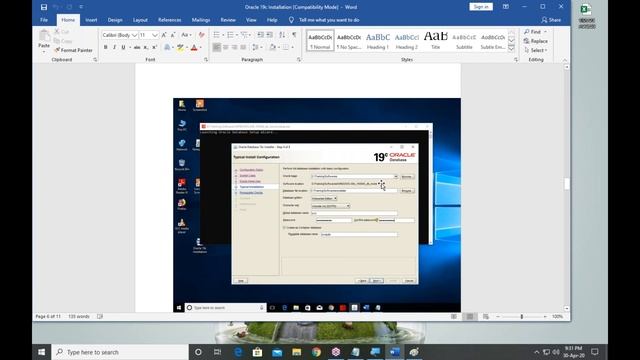This screenshot has width=640, height=360.
Task: Click the Find button
Action: tap(533, 32)
